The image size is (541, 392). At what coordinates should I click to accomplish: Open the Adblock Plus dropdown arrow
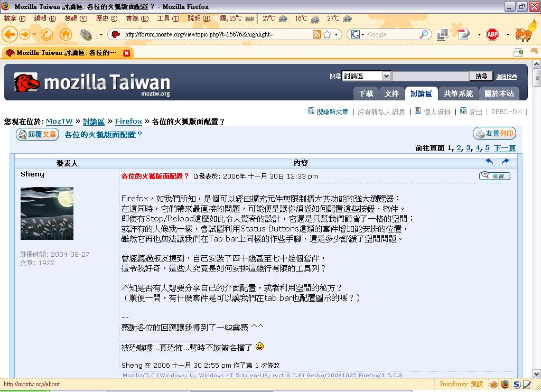point(508,34)
